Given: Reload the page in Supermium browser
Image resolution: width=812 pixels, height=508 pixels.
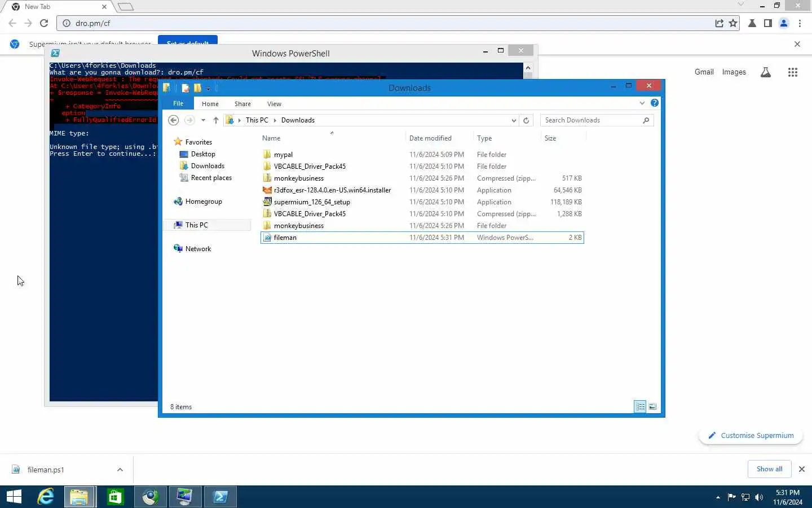Looking at the screenshot, I should [x=44, y=23].
